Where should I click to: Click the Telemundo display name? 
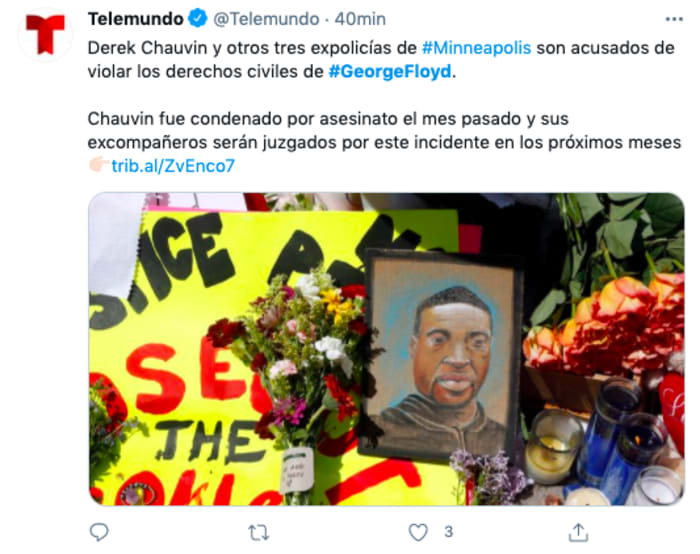136,19
